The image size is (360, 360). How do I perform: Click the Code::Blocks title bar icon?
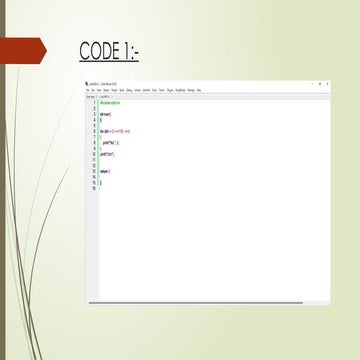[x=86, y=83]
